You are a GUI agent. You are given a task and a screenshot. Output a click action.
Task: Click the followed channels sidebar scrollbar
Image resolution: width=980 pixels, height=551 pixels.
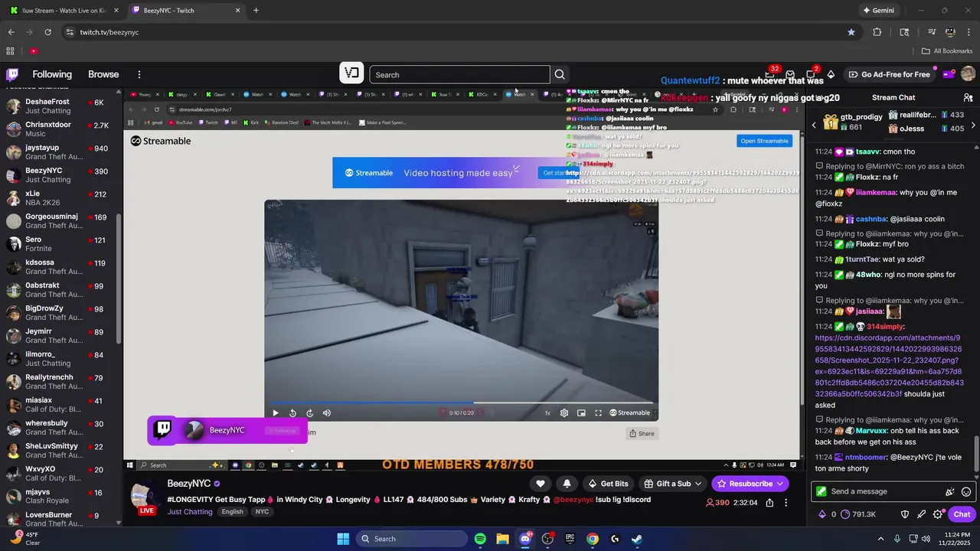[x=119, y=279]
